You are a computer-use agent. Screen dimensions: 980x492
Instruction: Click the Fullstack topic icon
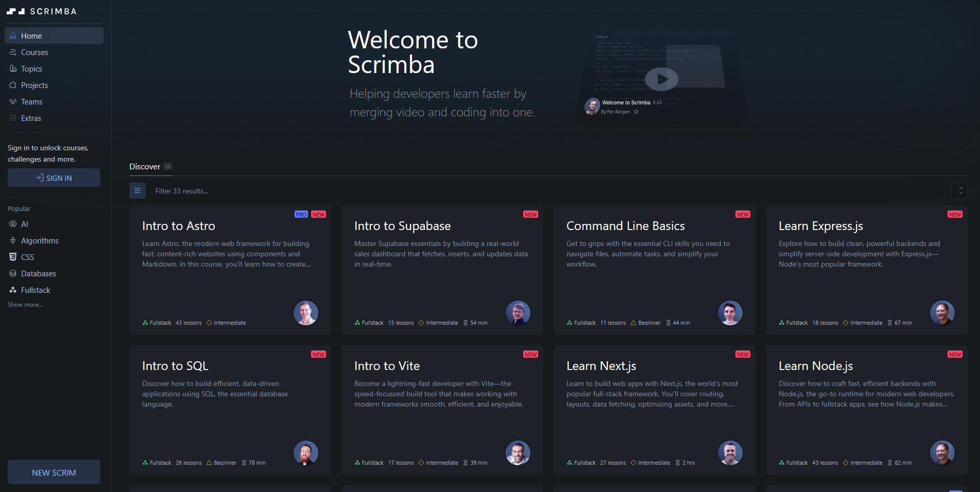pos(13,290)
